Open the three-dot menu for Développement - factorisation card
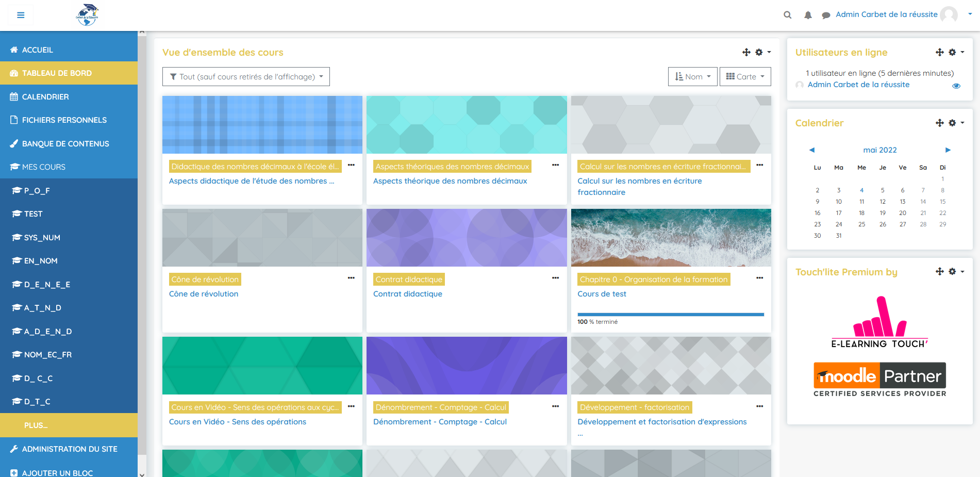This screenshot has height=477, width=980. (759, 406)
